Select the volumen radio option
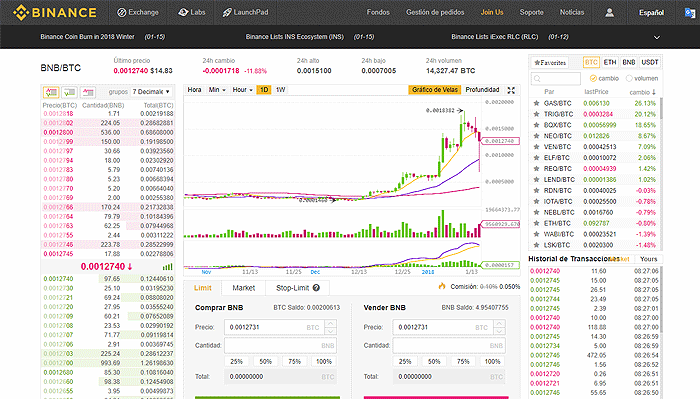 629,79
